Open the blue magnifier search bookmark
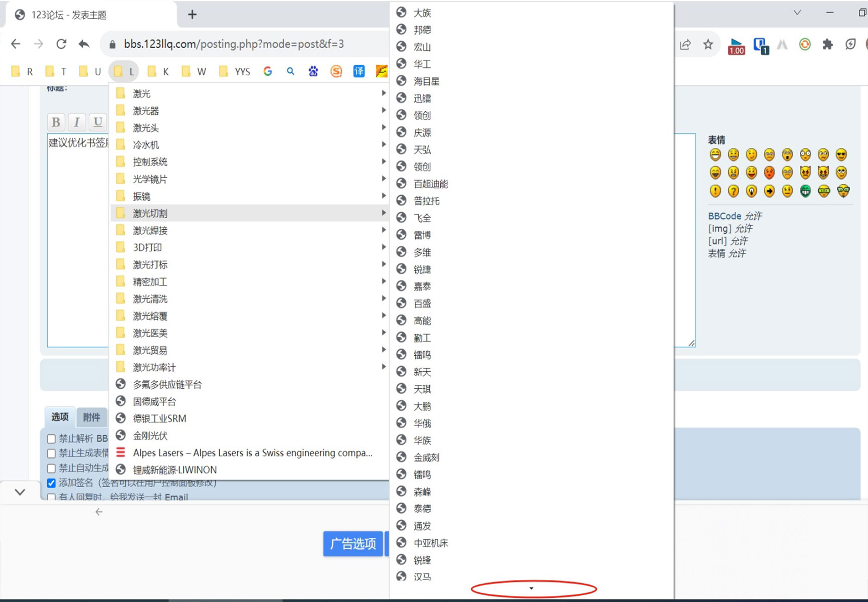The image size is (868, 602). coord(290,71)
